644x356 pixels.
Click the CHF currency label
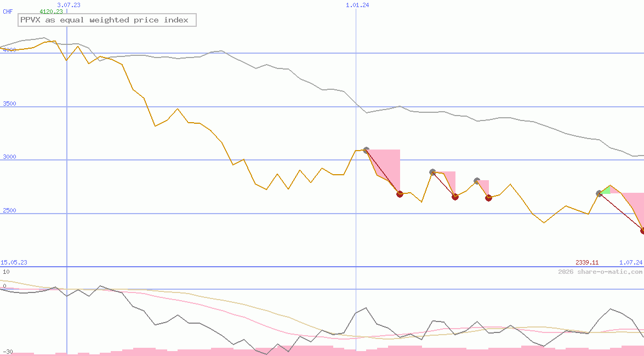click(x=8, y=12)
